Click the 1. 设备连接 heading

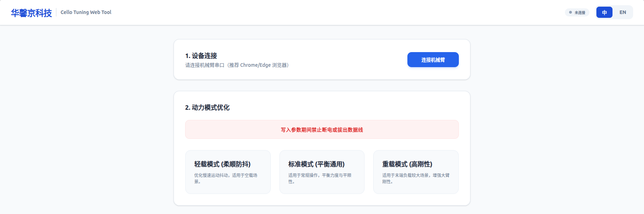point(201,56)
